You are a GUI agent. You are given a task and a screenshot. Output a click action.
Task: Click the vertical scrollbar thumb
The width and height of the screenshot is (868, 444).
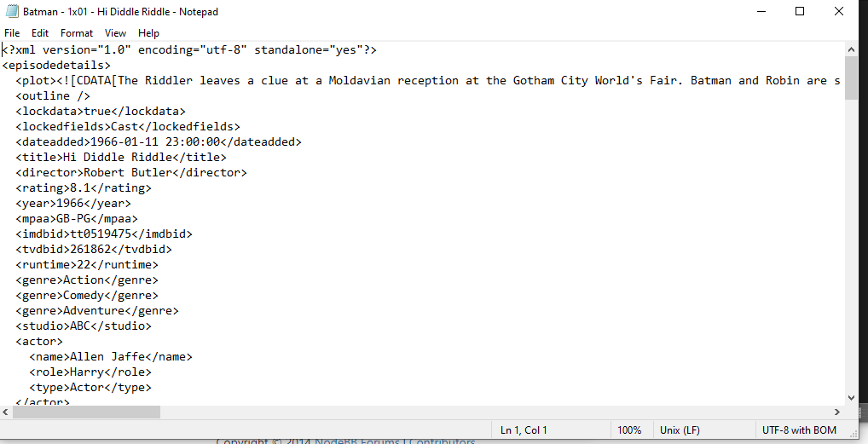[x=852, y=78]
